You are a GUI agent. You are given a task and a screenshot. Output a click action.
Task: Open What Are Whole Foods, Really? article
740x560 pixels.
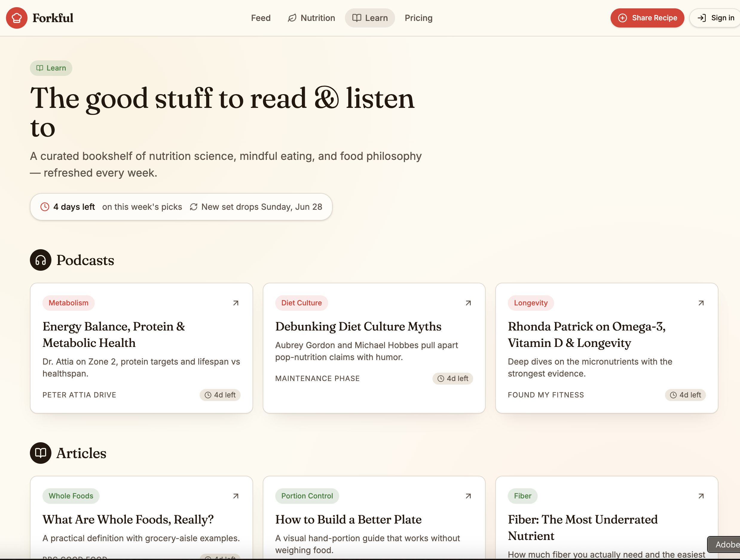pos(128,519)
